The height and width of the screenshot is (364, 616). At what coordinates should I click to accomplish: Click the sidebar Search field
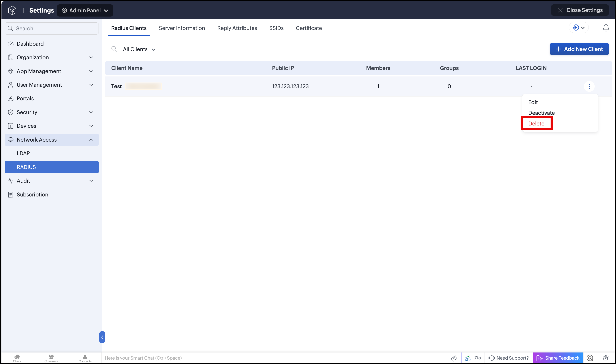coord(52,28)
